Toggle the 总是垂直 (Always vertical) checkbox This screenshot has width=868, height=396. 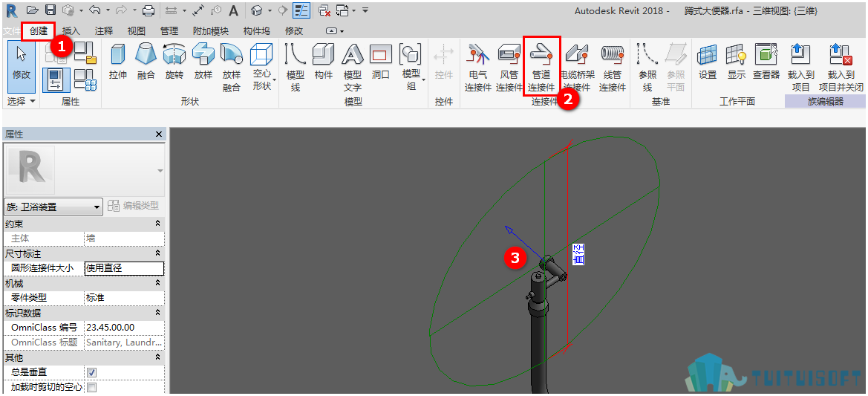(91, 373)
